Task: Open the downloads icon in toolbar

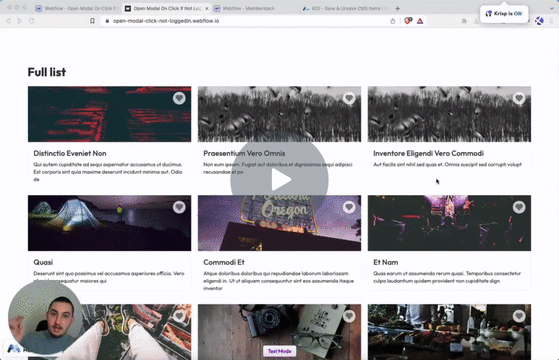Action: (x=476, y=21)
